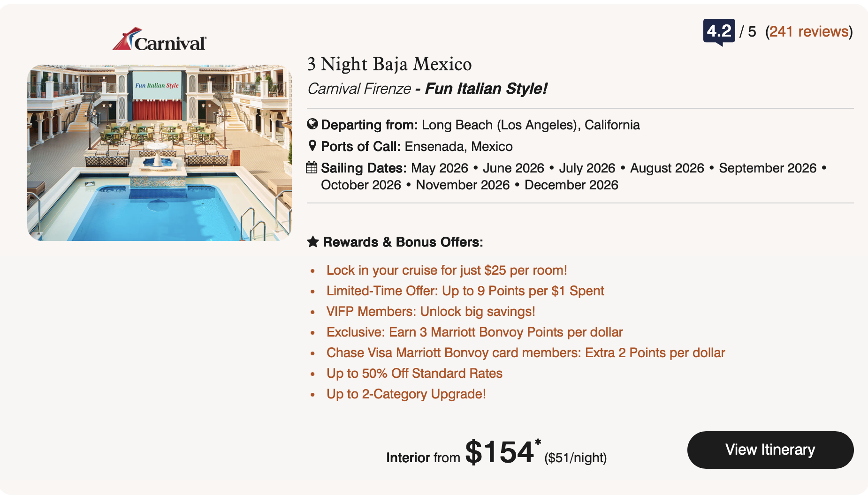Click the Carnival Firenze ship name
This screenshot has height=495, width=868.
[x=359, y=88]
